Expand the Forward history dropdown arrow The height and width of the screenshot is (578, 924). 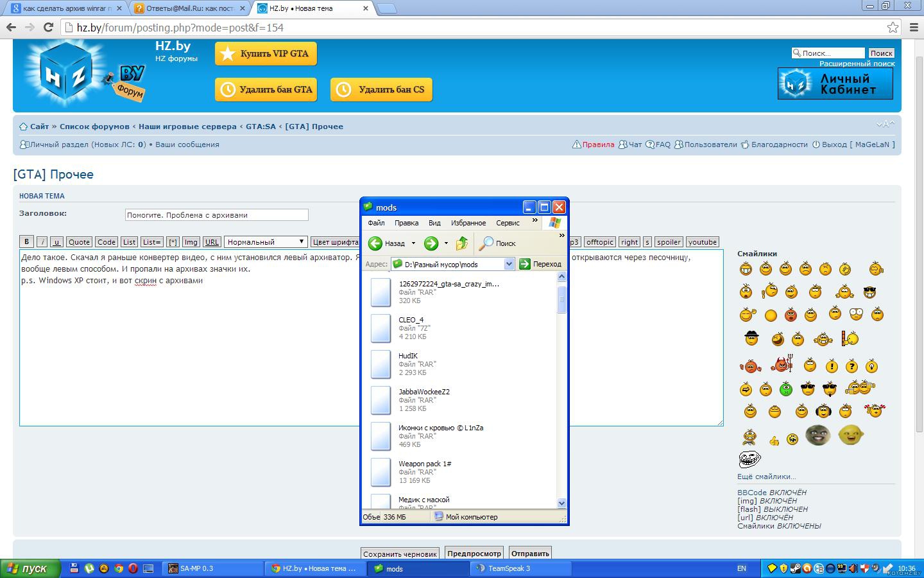coord(446,243)
